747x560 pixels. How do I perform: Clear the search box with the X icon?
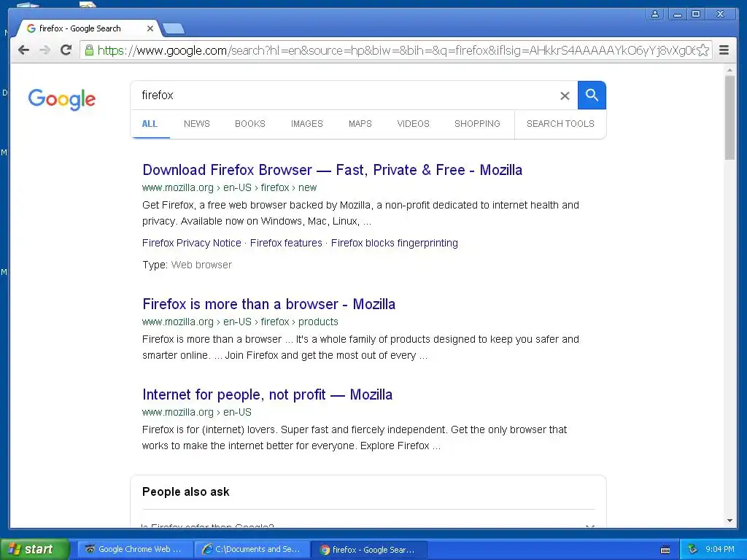click(x=565, y=96)
